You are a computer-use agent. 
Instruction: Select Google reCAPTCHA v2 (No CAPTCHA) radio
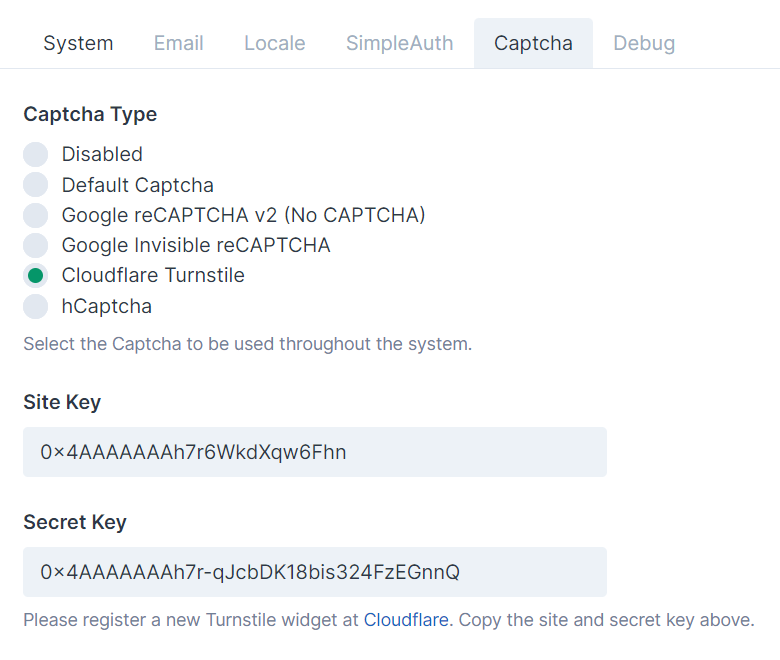35,215
